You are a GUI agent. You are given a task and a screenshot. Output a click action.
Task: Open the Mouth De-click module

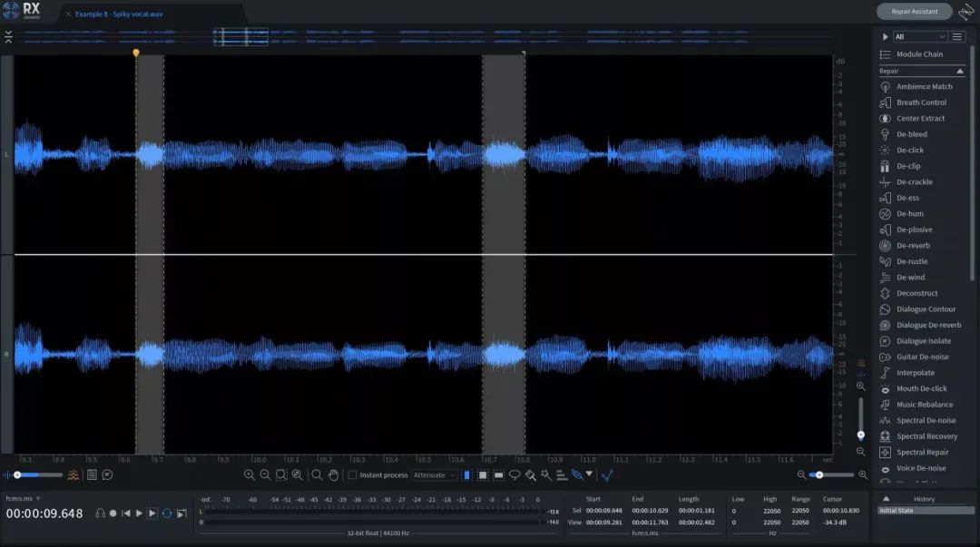coord(913,388)
